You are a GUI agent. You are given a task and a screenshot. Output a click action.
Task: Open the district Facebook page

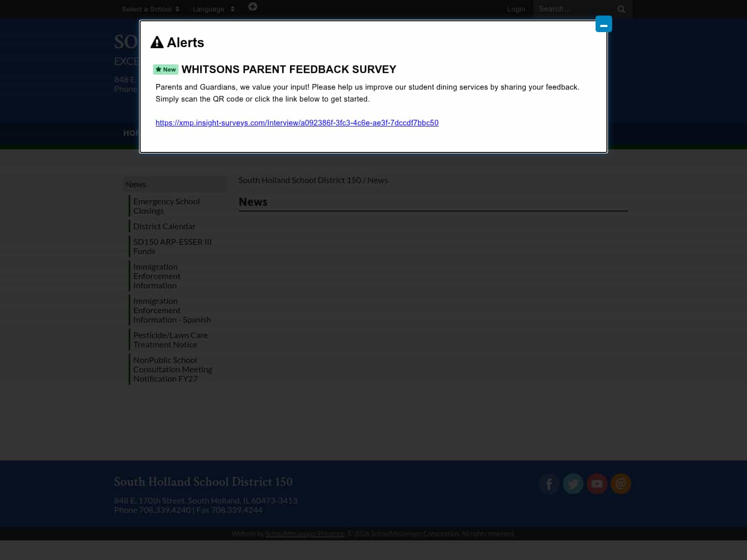coord(549,483)
